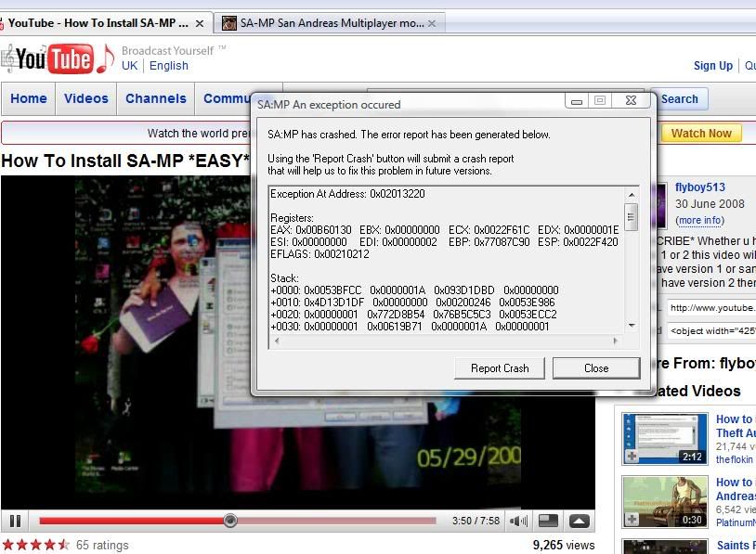Open the Home tab on YouTube

click(29, 98)
